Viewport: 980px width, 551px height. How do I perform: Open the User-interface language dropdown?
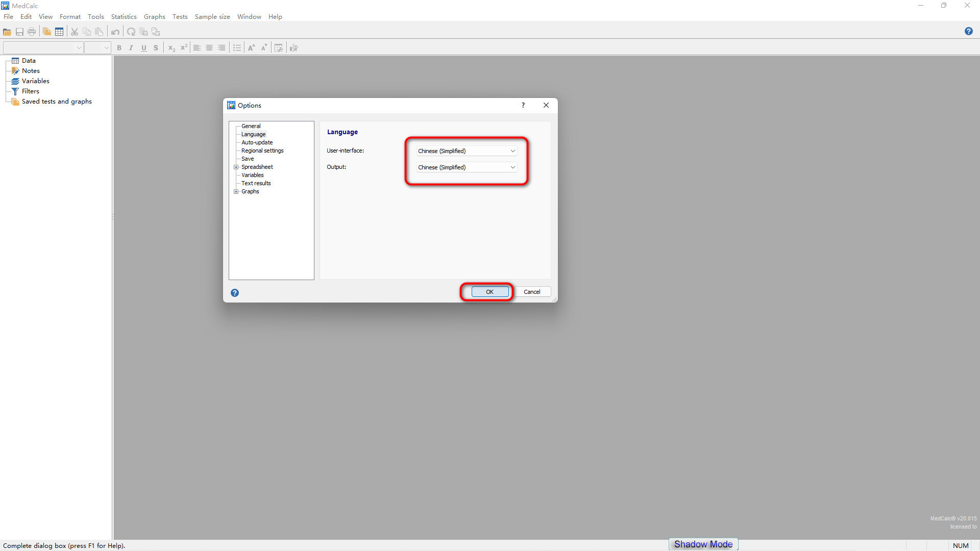click(x=467, y=151)
